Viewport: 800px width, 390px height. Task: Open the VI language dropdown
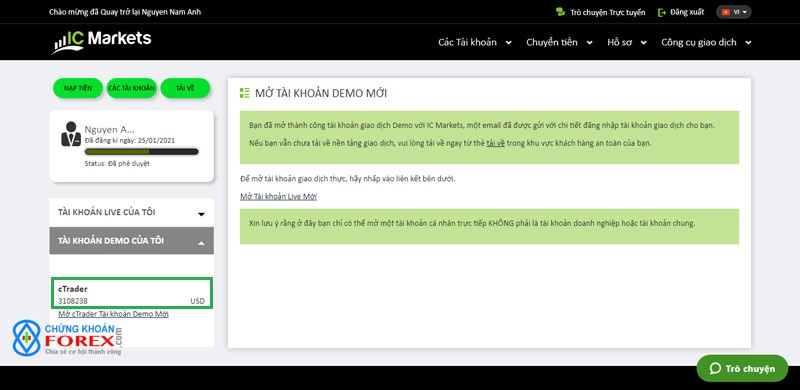click(x=734, y=12)
